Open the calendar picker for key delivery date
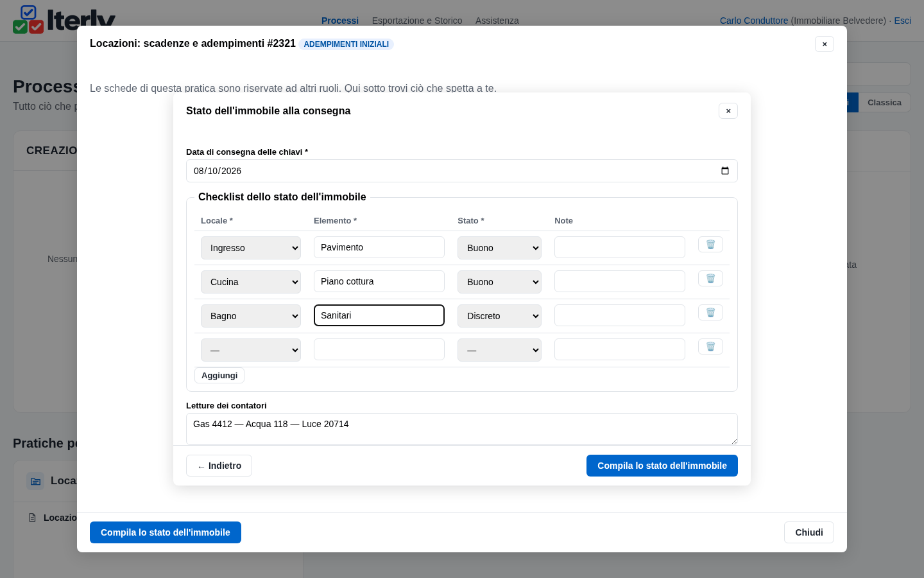 725,171
